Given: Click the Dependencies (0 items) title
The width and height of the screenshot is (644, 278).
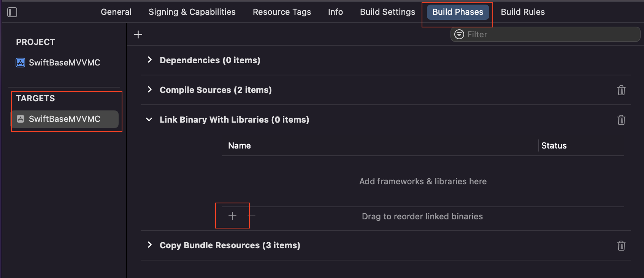Looking at the screenshot, I should pos(210,60).
